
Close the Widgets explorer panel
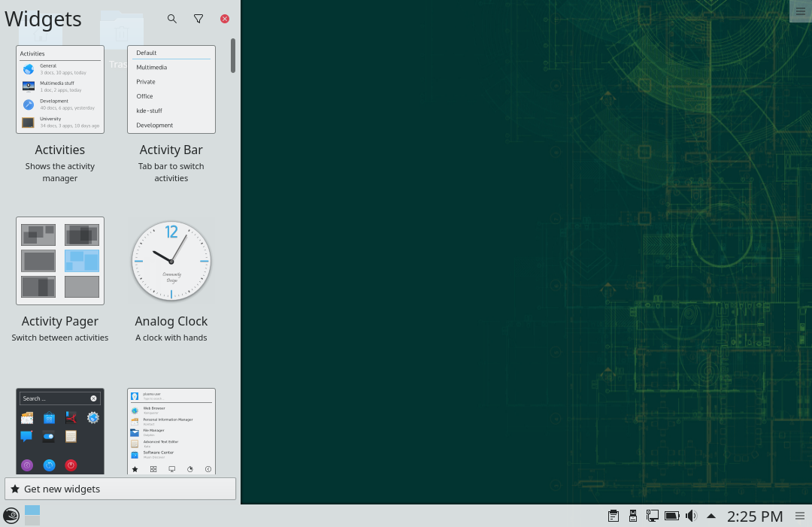(225, 19)
